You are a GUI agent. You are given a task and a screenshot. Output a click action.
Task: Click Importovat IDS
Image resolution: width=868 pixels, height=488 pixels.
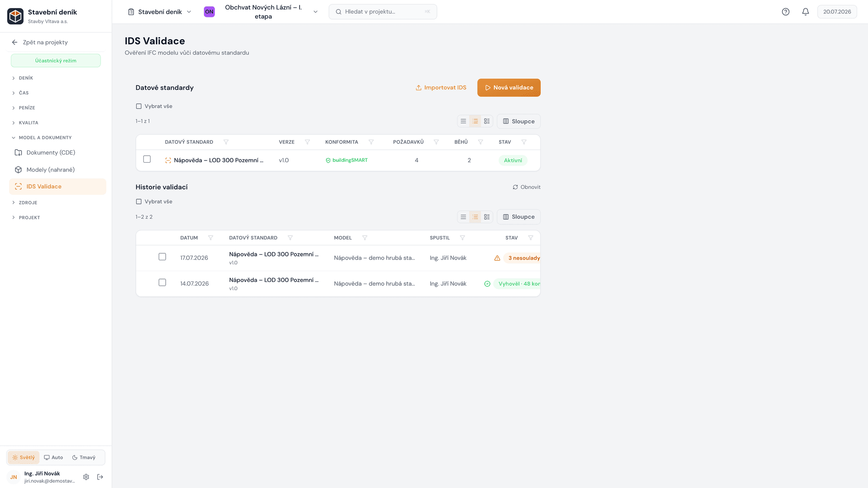441,88
